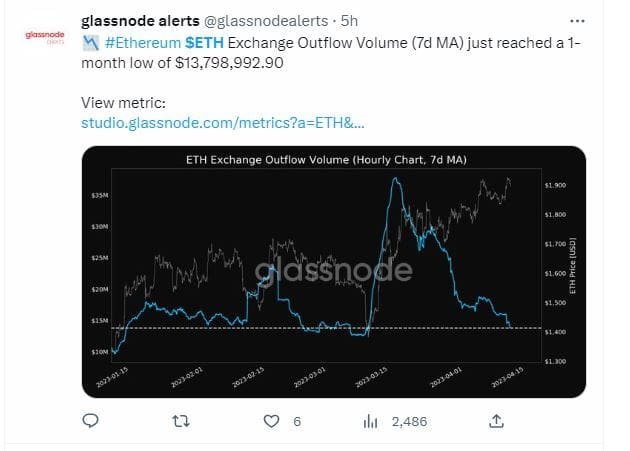Follow the studio.glassnode.com metric link

(x=222, y=122)
